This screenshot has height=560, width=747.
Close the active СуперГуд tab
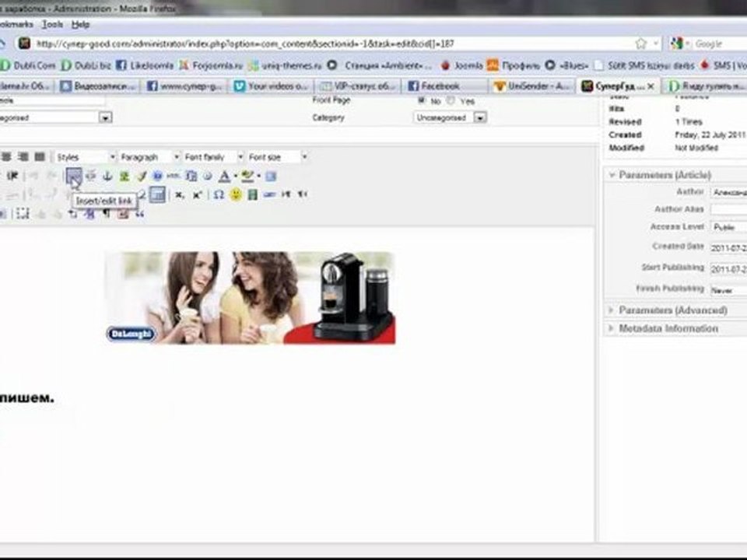click(651, 86)
